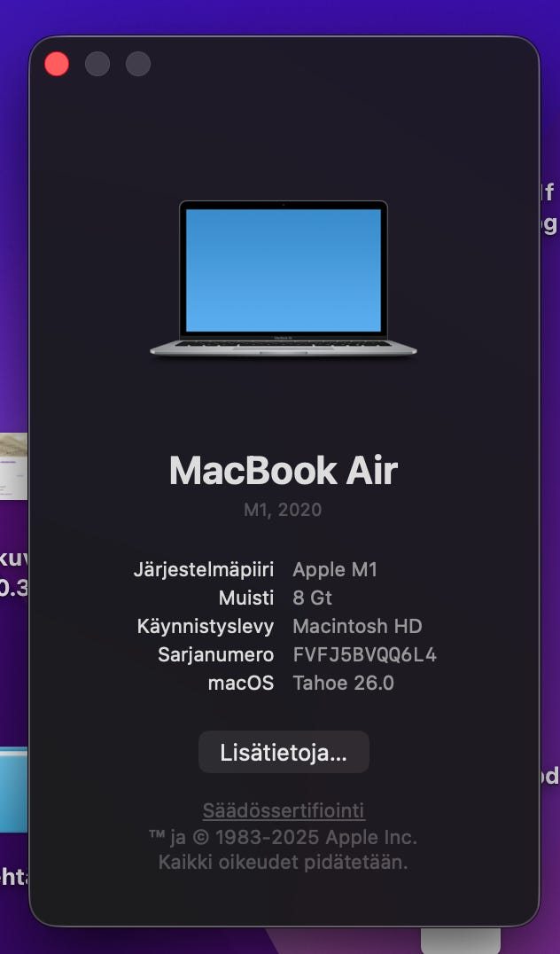Open the Lisätietoja... button

pyautogui.click(x=284, y=753)
